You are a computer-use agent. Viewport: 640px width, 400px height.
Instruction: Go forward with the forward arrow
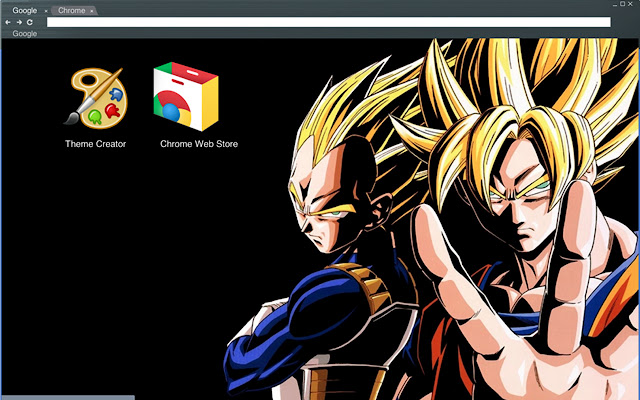point(19,22)
